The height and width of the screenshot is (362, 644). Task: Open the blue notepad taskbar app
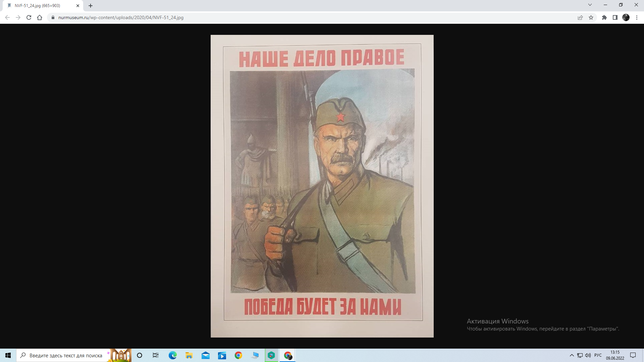point(255,355)
